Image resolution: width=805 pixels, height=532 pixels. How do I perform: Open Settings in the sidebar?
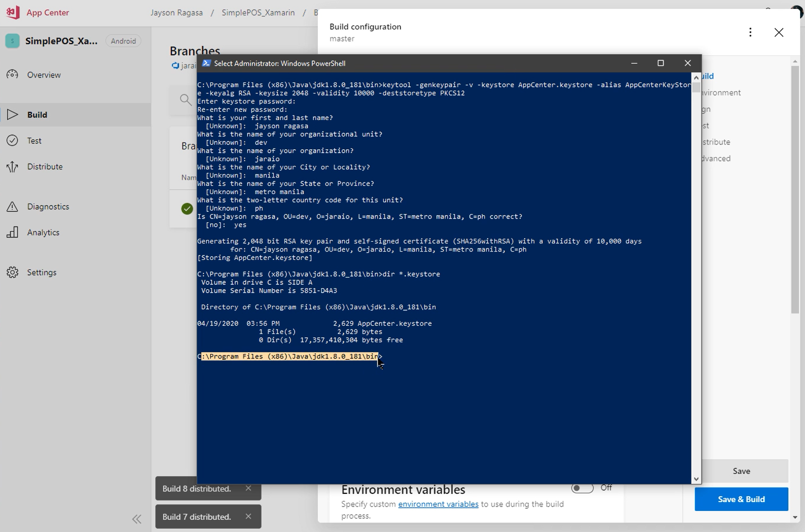tap(41, 272)
